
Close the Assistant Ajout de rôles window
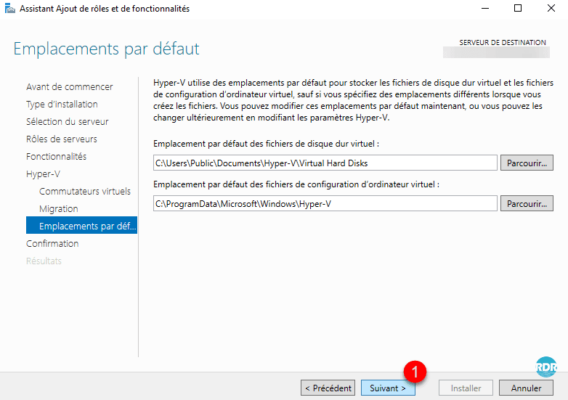tap(551, 8)
